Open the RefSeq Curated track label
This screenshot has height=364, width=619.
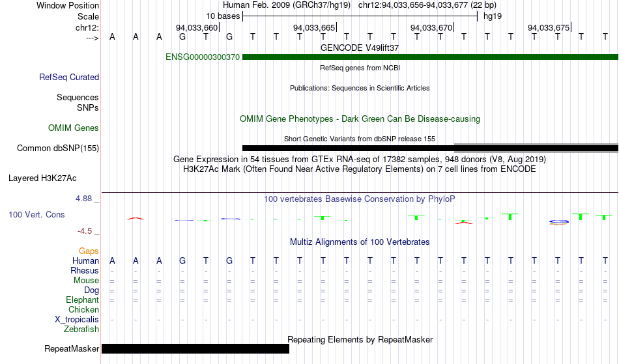click(69, 77)
